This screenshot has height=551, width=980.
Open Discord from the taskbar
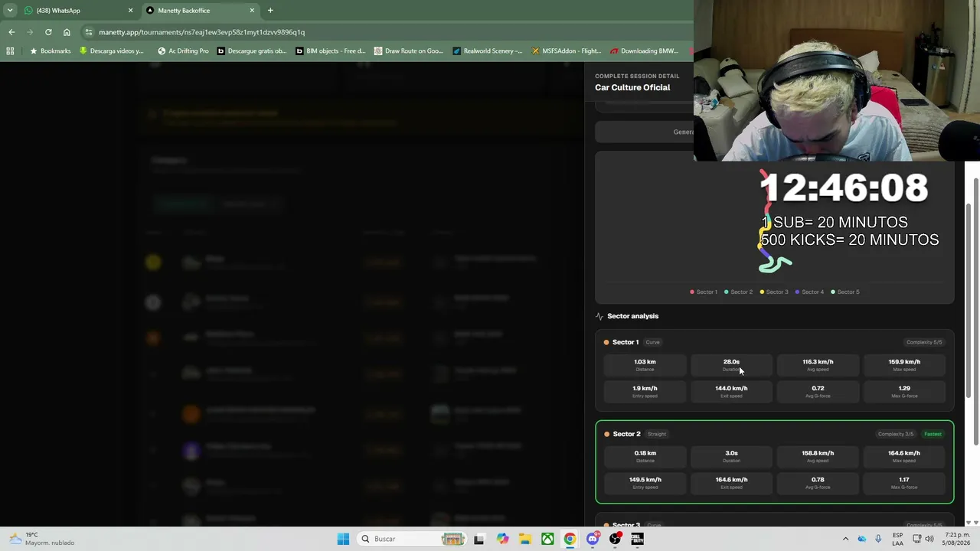[x=593, y=539]
